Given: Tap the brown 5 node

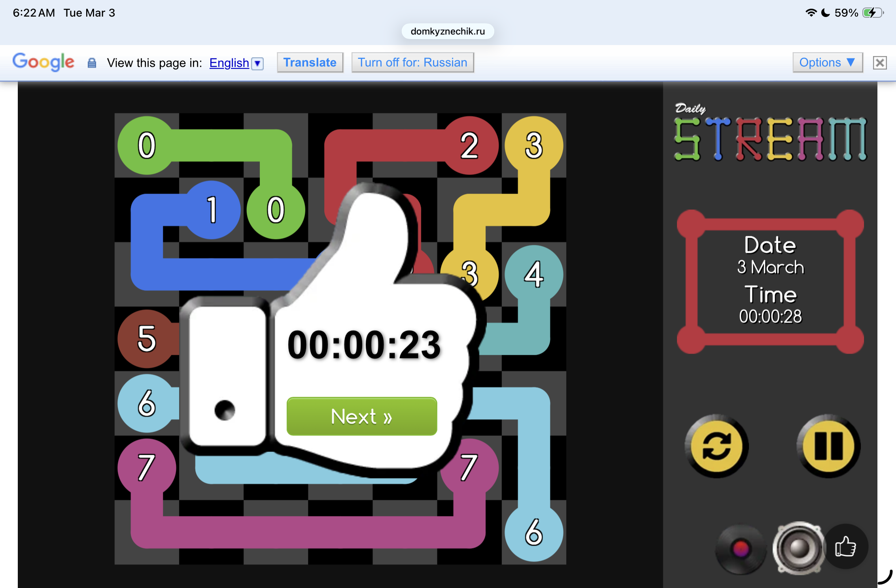Looking at the screenshot, I should [x=147, y=339].
